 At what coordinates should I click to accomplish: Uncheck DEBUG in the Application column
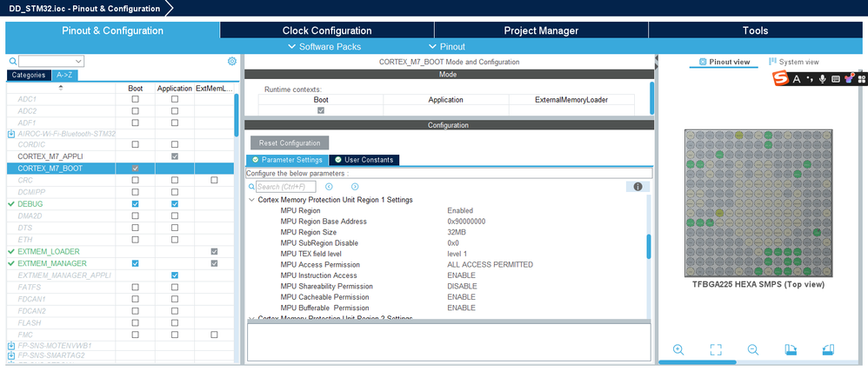174,204
